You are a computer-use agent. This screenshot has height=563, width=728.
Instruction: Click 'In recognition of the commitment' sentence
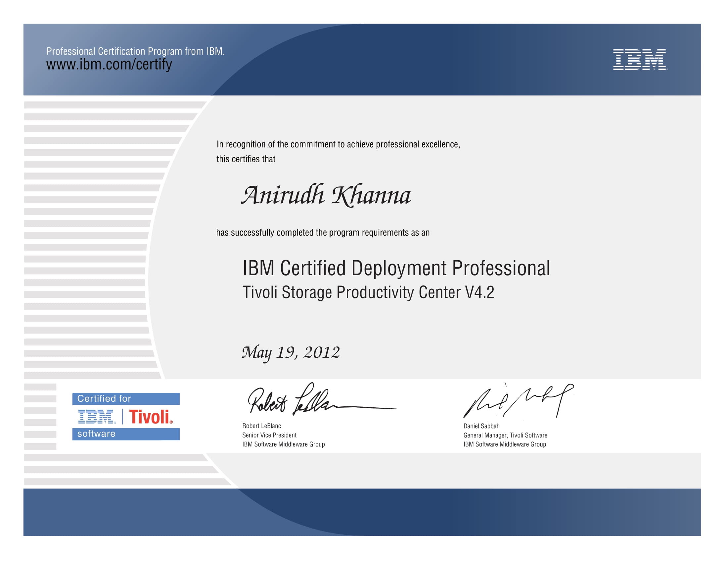338,144
